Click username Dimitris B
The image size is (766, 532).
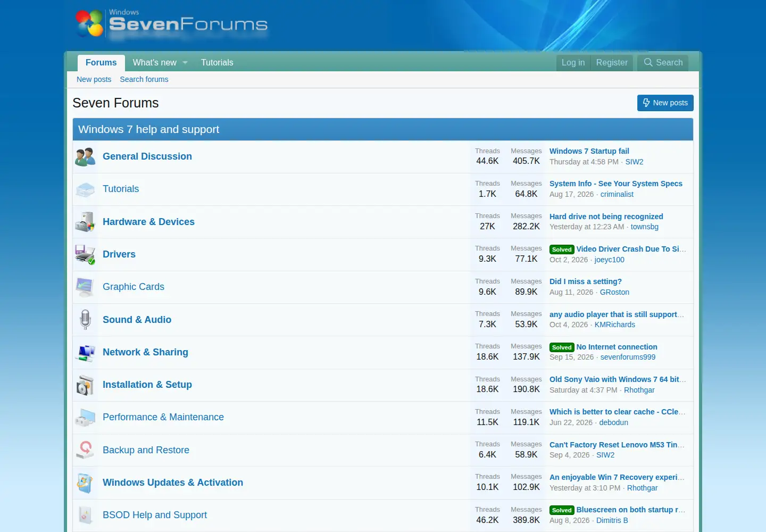coord(612,520)
